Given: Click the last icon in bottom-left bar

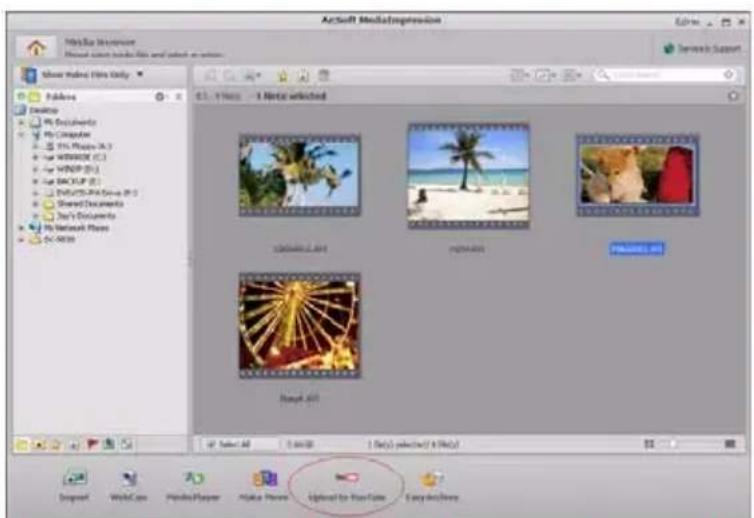Looking at the screenshot, I should click(x=126, y=444).
